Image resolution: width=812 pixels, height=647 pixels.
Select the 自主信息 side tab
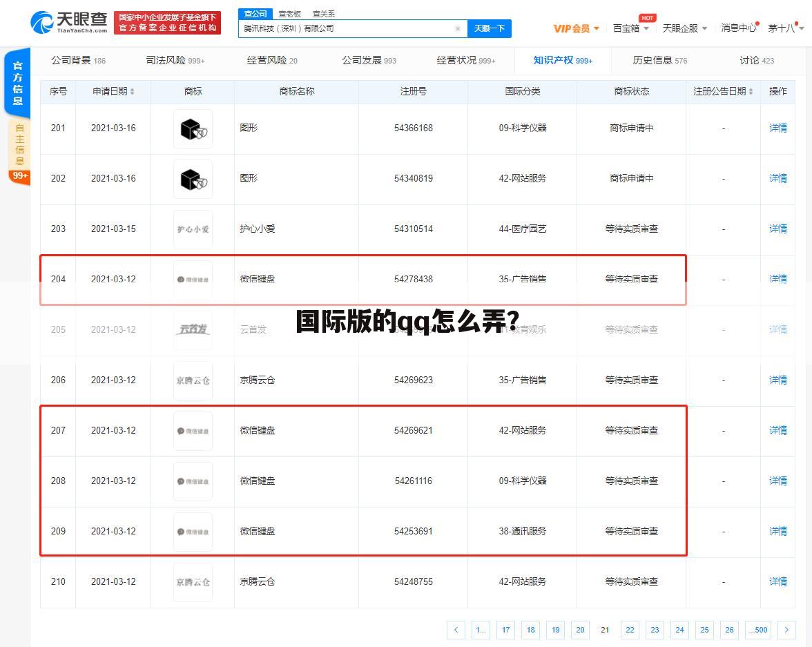(19, 144)
